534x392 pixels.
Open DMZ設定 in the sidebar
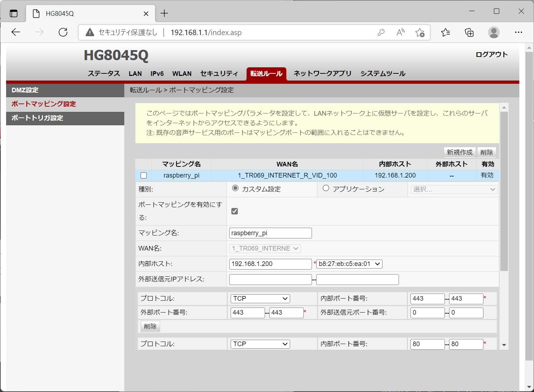tap(65, 90)
